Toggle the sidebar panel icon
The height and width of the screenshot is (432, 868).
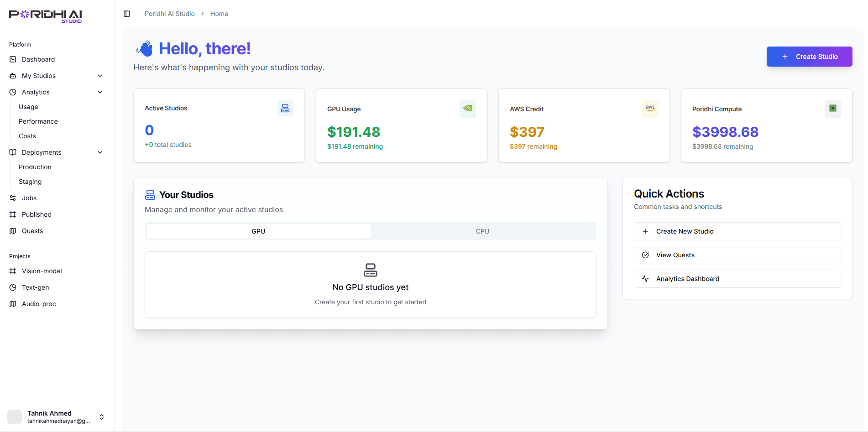point(127,14)
